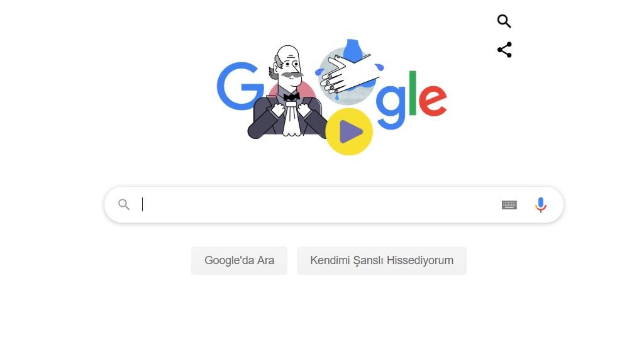Screen dimensions: 644x361
Task: Click the Kendimi Şanslı Hissediyorum button
Action: click(382, 260)
